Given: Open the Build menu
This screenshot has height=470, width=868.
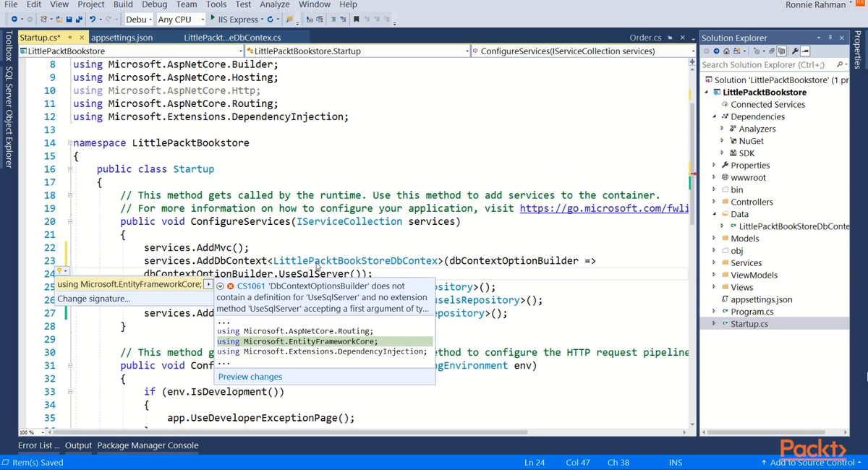Looking at the screenshot, I should (123, 4).
